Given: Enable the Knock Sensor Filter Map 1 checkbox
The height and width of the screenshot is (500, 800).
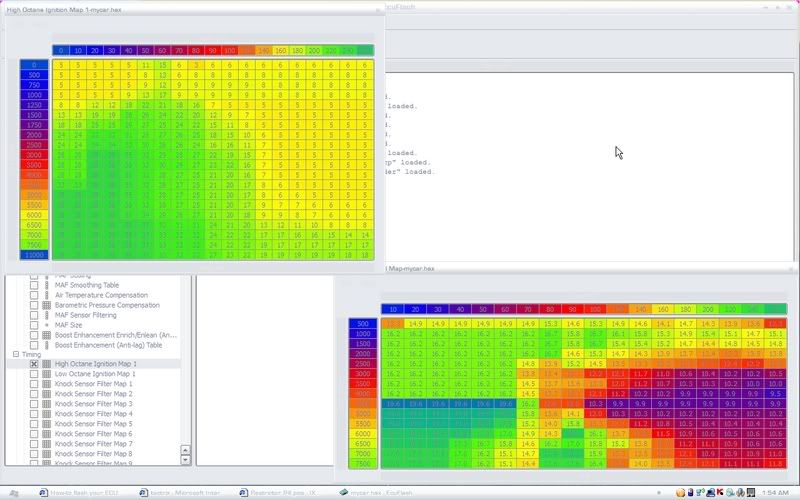Looking at the screenshot, I should point(34,384).
